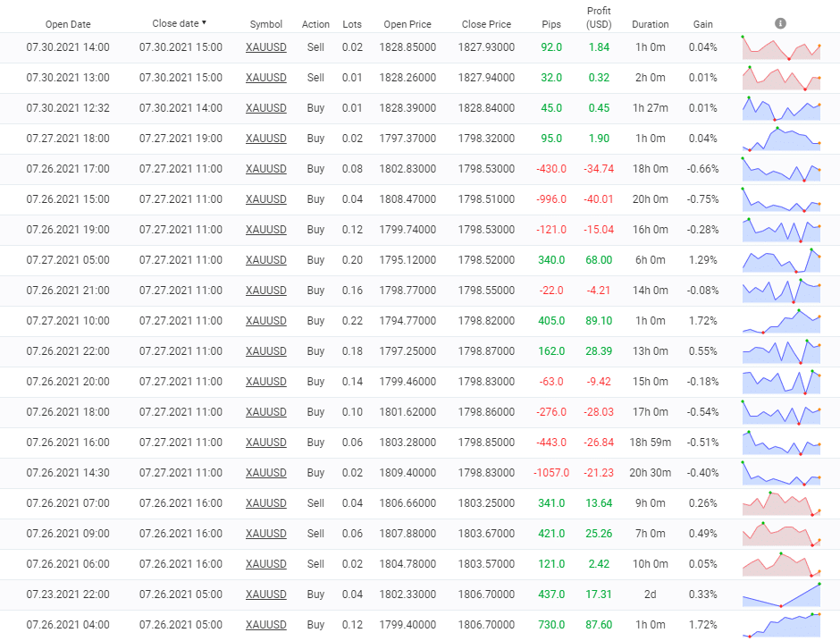Open the sparkline chart for the 68.00 profit trade
This screenshot has height=641, width=840.
(x=781, y=260)
